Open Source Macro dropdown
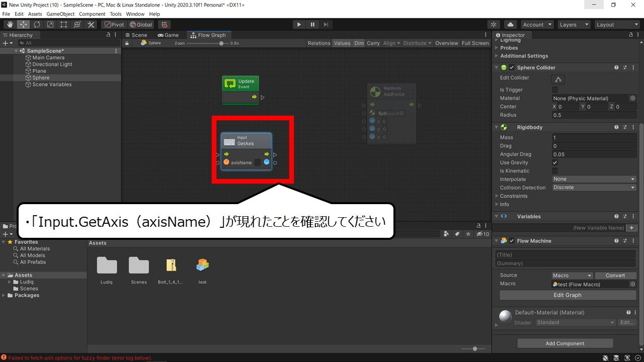This screenshot has width=644, height=362. tap(572, 276)
